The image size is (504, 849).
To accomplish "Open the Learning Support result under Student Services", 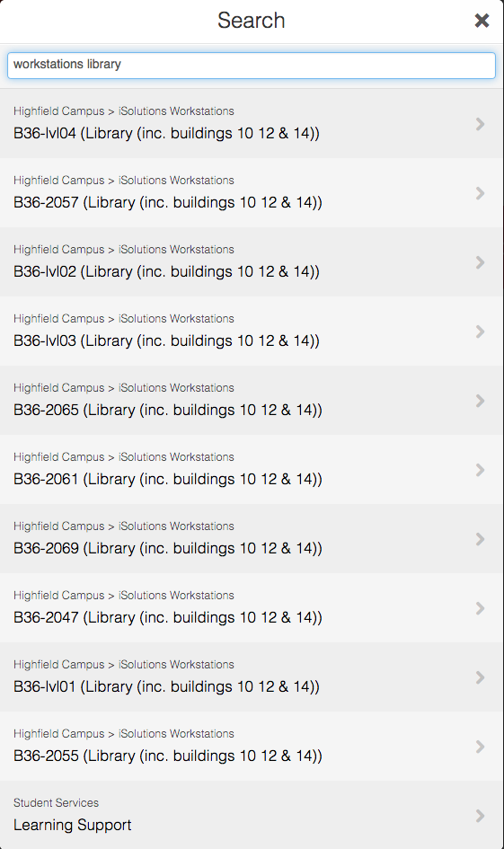I will click(252, 815).
